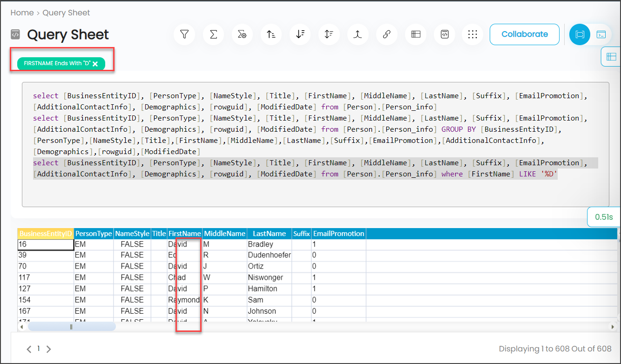Click LastName cell Johnson
The image size is (621, 364).
pos(269,311)
